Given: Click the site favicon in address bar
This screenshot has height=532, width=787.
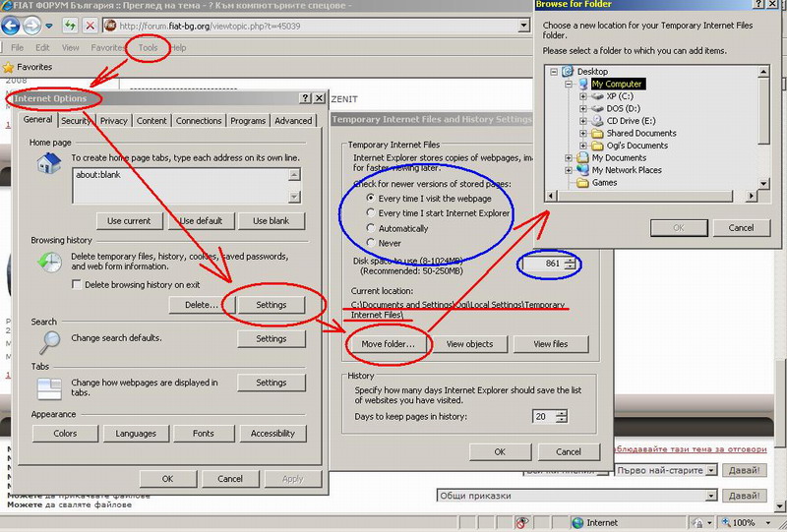Looking at the screenshot, I should (110, 26).
